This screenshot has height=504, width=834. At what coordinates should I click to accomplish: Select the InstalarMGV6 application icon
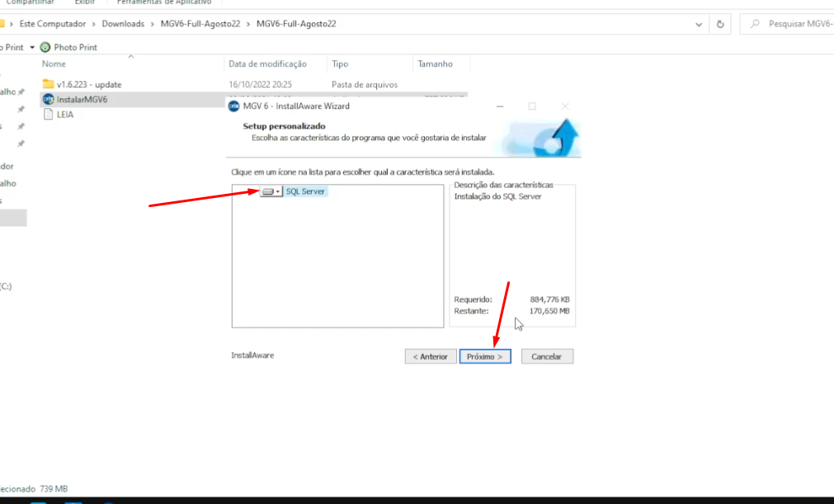[x=48, y=100]
